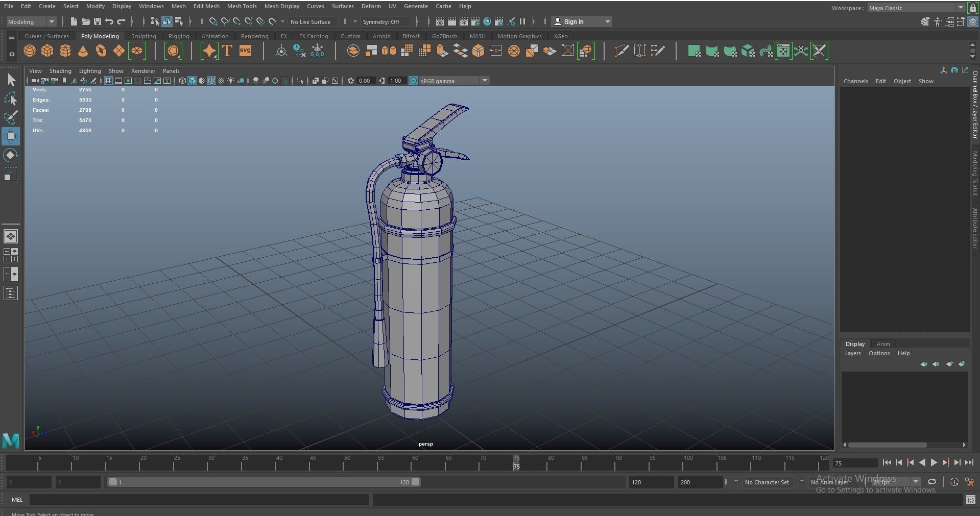Open the Outliner from the left sidebar
Viewport: 980px width, 516px height.
tap(11, 293)
